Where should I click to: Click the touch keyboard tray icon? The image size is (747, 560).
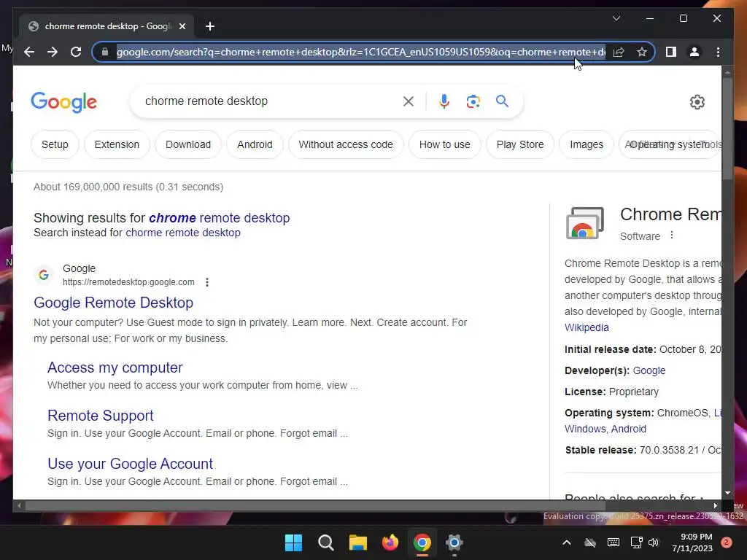coord(614,542)
